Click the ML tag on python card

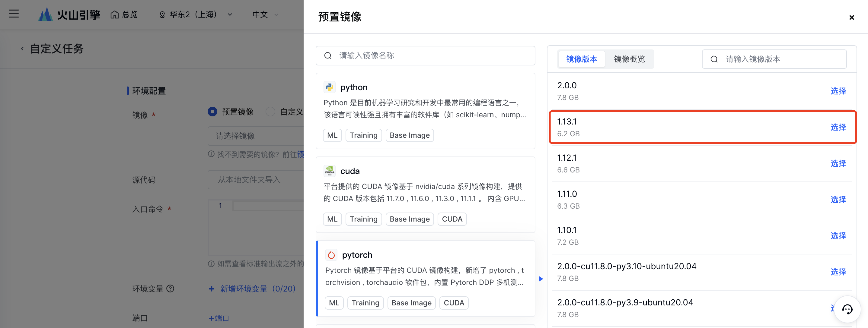pyautogui.click(x=332, y=135)
